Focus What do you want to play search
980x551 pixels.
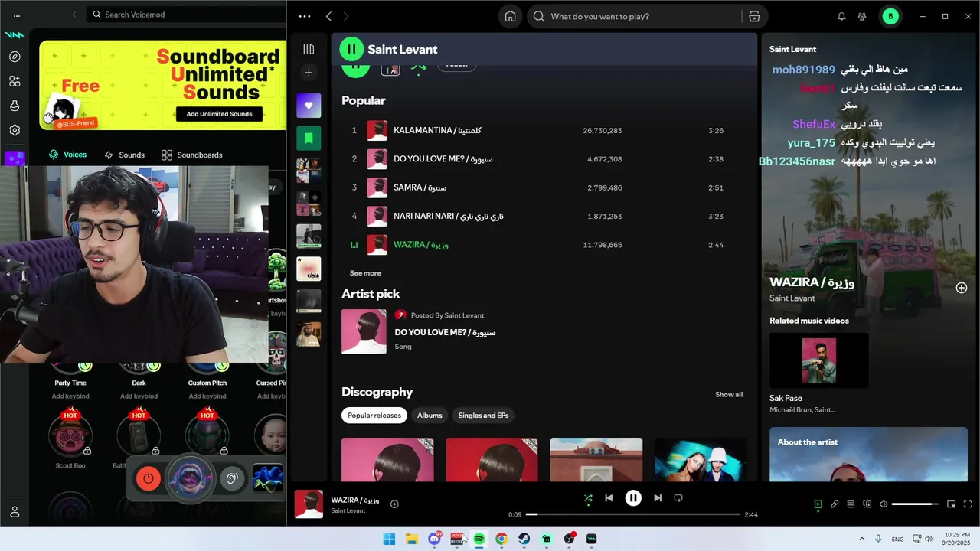tap(635, 16)
